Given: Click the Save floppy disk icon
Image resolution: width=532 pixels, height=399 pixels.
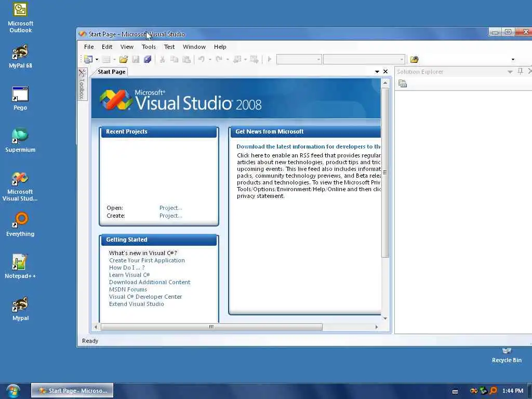Looking at the screenshot, I should pyautogui.click(x=136, y=59).
